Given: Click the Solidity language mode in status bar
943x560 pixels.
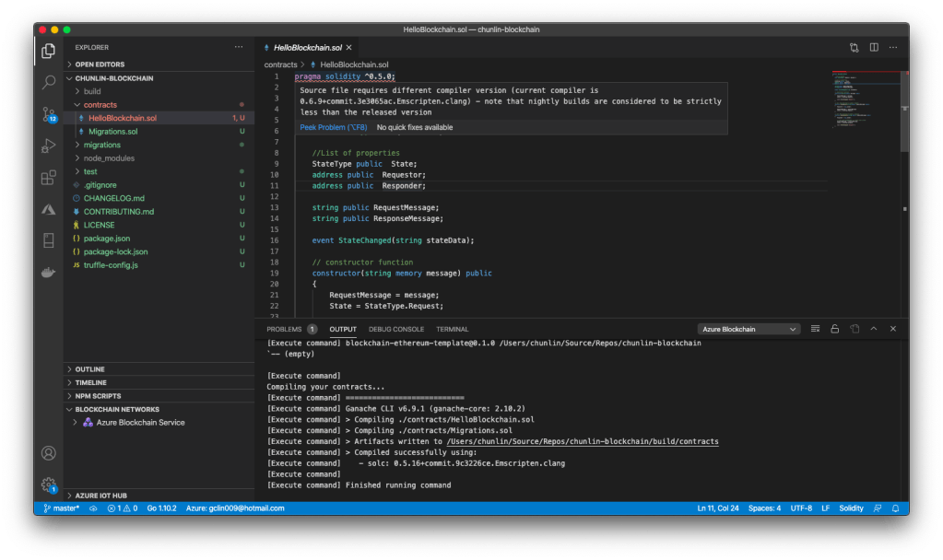Looking at the screenshot, I should click(851, 508).
